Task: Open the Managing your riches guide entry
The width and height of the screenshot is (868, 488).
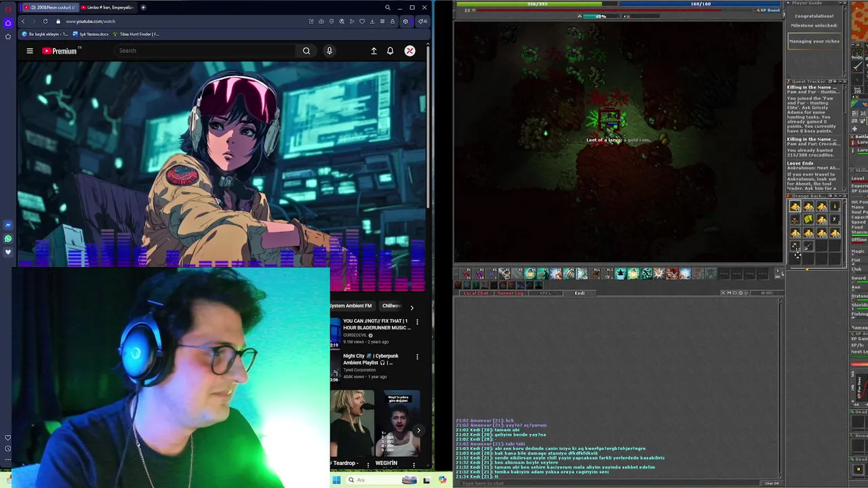Action: point(814,41)
